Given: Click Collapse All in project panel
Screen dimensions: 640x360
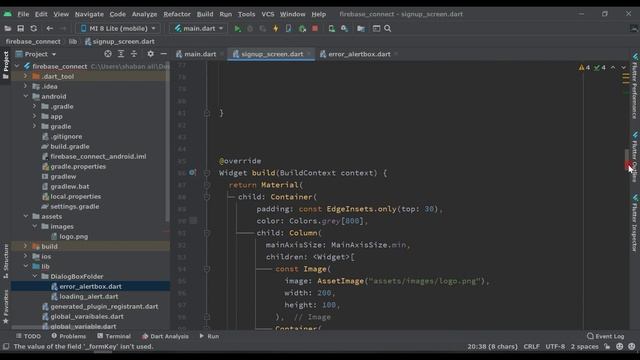Looking at the screenshot, I should tap(134, 54).
